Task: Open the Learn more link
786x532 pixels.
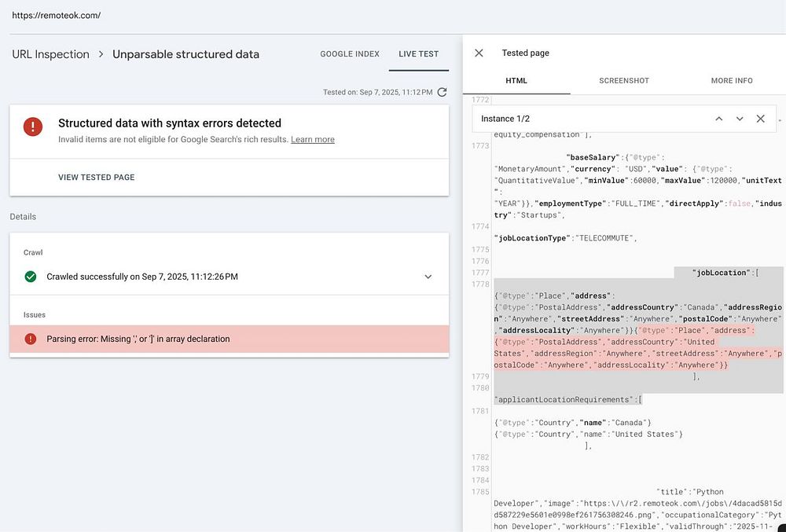Action: (x=313, y=140)
